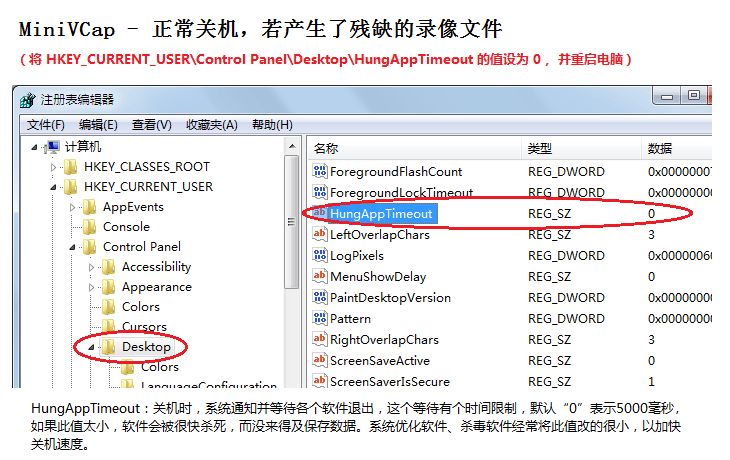The width and height of the screenshot is (730, 460).
Task: Click the Control Panel folder icon
Action: [x=89, y=247]
